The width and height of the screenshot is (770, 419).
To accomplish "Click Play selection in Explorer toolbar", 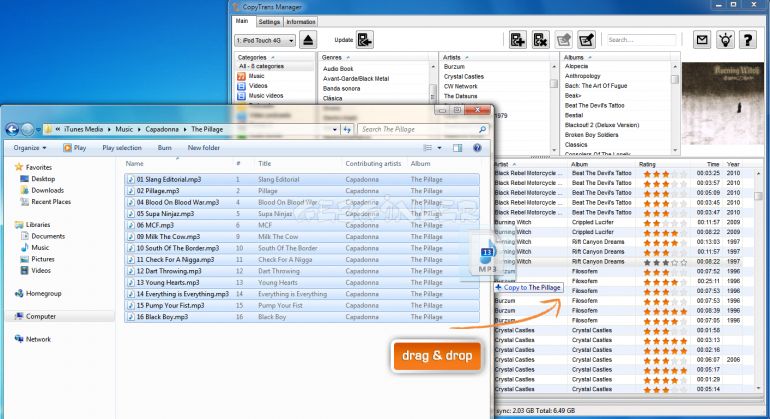I will (x=122, y=148).
